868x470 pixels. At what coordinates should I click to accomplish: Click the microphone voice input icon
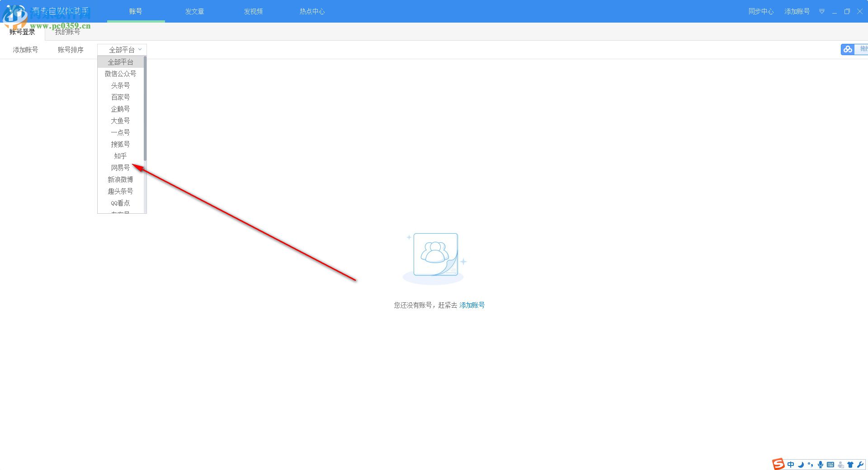821,465
